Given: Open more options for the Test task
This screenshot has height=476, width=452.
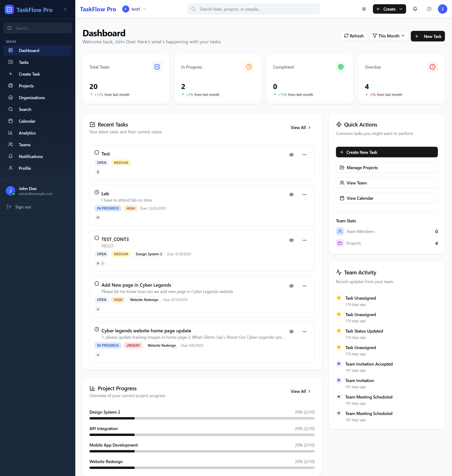Looking at the screenshot, I should [x=304, y=155].
